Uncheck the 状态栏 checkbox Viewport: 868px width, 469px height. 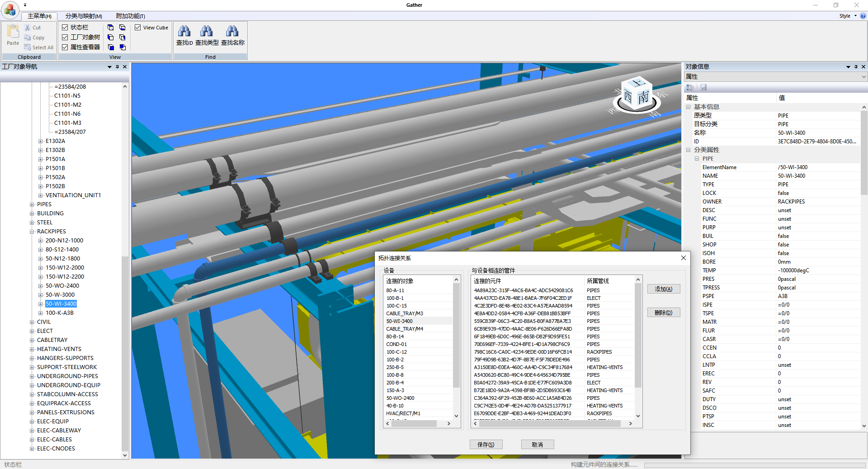click(x=65, y=28)
